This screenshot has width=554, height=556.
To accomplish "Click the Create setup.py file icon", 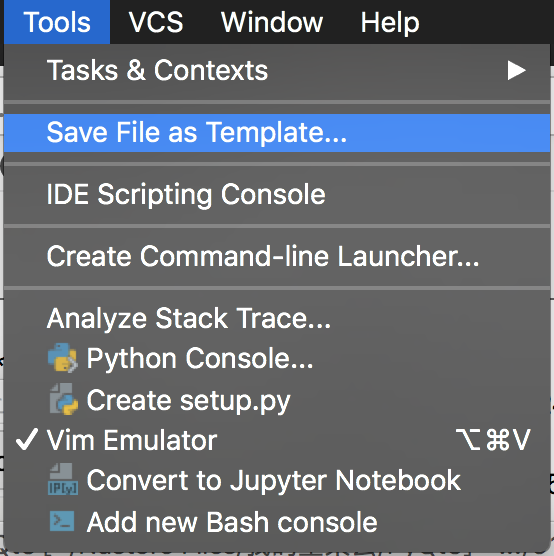I will point(63,399).
